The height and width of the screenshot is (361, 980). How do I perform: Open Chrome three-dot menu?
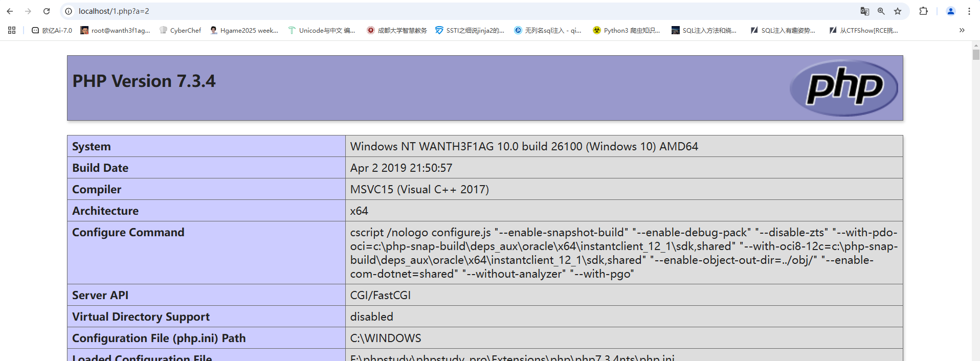[969, 11]
